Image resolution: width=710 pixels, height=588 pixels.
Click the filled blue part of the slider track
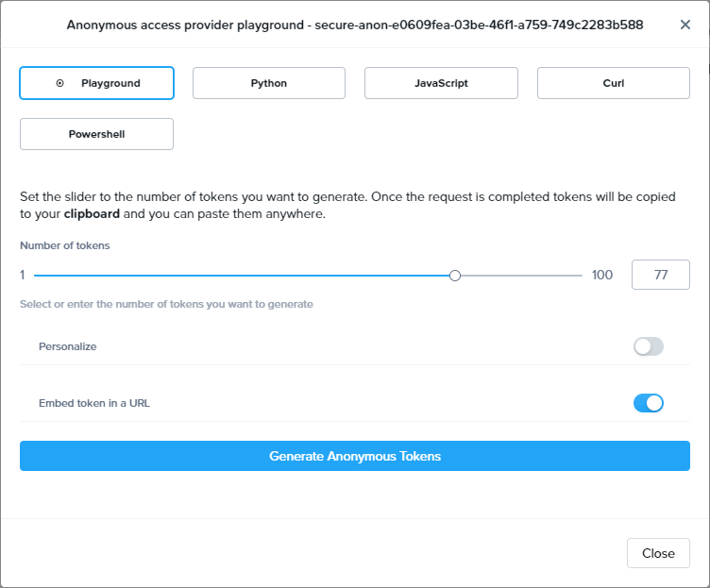tap(236, 276)
